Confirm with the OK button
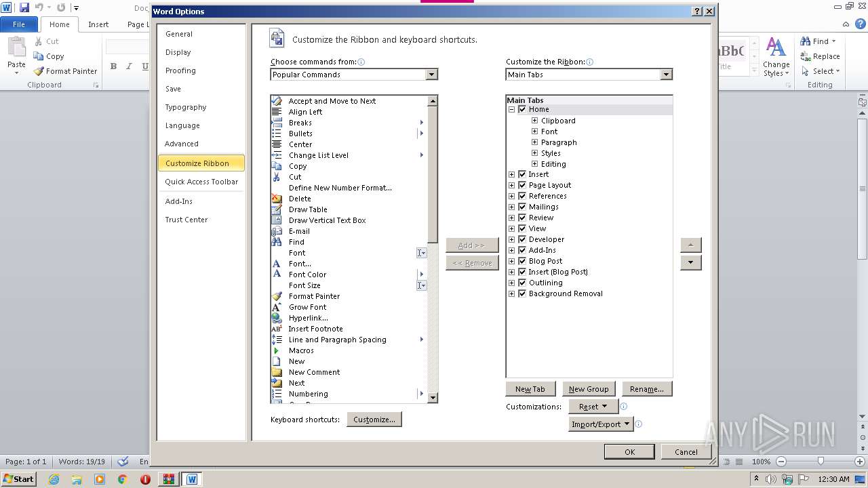This screenshot has width=868, height=488. [x=629, y=452]
